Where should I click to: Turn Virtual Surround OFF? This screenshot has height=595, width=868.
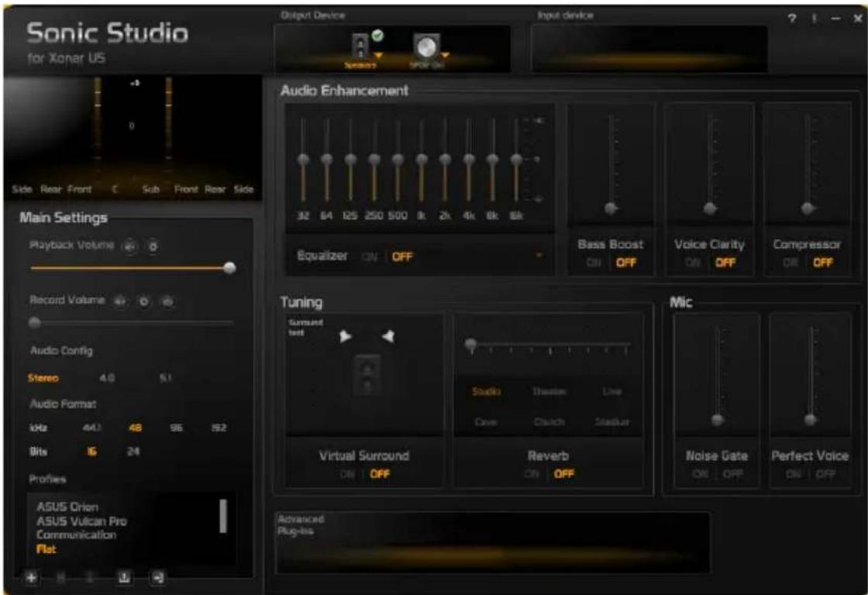click(x=380, y=474)
